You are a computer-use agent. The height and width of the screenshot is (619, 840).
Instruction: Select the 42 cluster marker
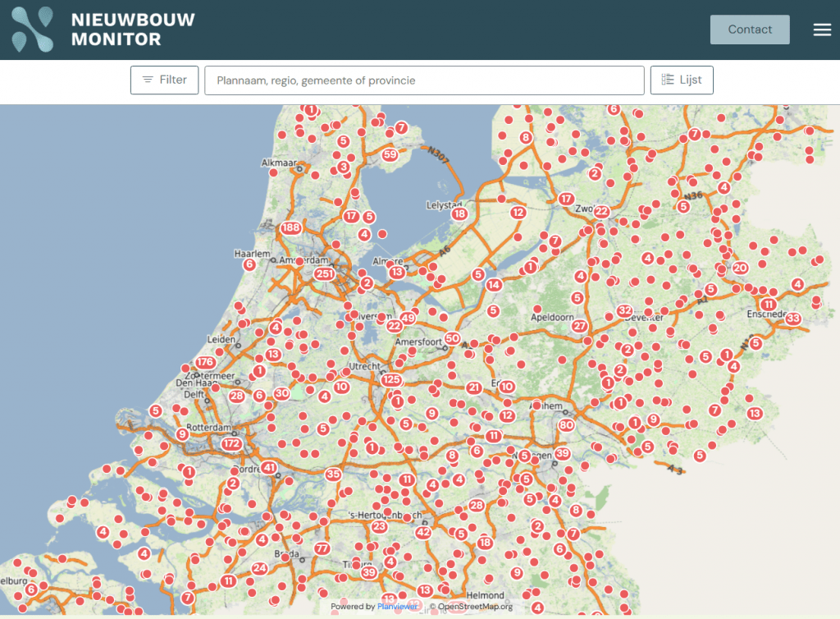[423, 532]
